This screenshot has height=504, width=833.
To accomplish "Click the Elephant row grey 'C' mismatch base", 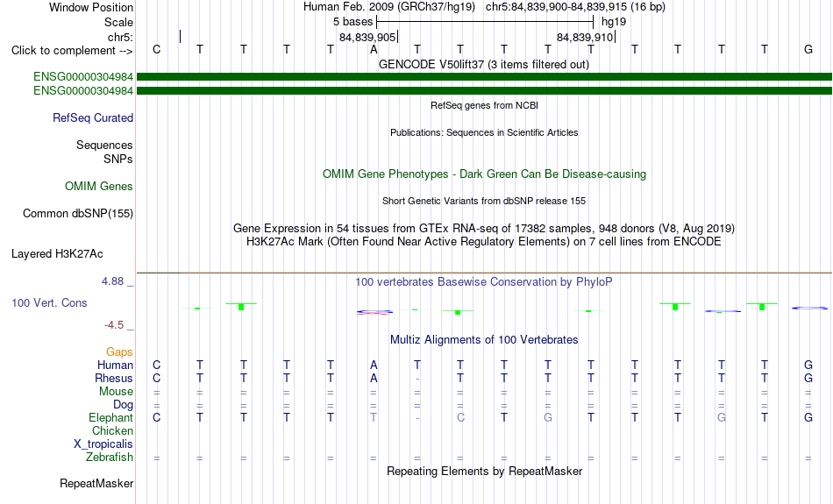I will coord(460,417).
